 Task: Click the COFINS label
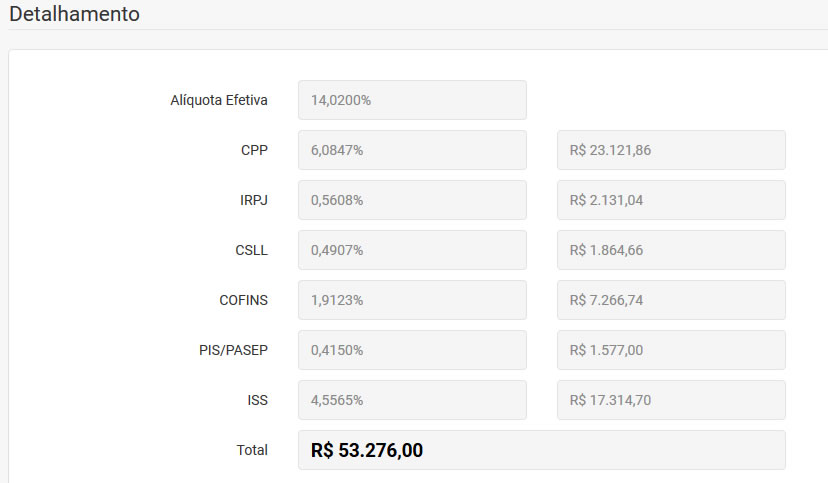pyautogui.click(x=243, y=300)
